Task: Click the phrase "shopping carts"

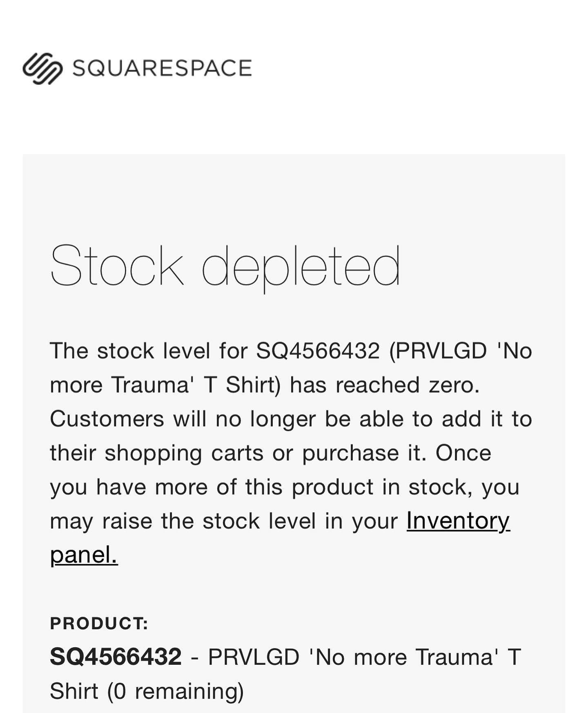Action: coord(184,453)
